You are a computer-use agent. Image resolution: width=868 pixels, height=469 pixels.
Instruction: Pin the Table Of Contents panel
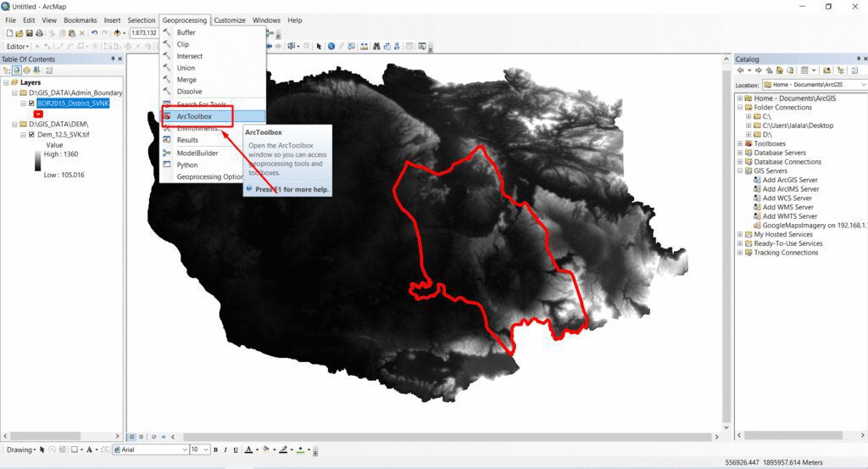(x=113, y=59)
